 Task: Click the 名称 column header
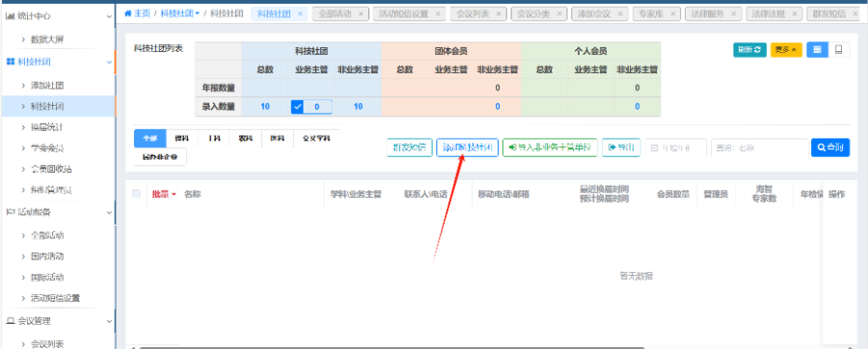tap(193, 194)
